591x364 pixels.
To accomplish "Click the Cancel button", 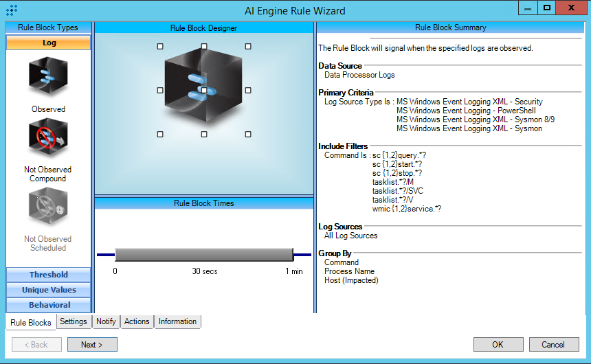I will point(553,345).
